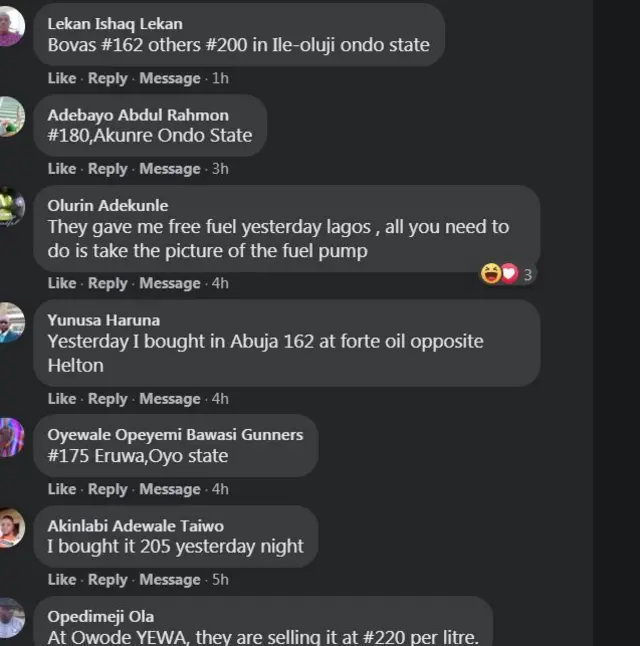Screen dimensions: 640x646
Task: Message Olurin Adekunle from his comment
Action: (170, 283)
